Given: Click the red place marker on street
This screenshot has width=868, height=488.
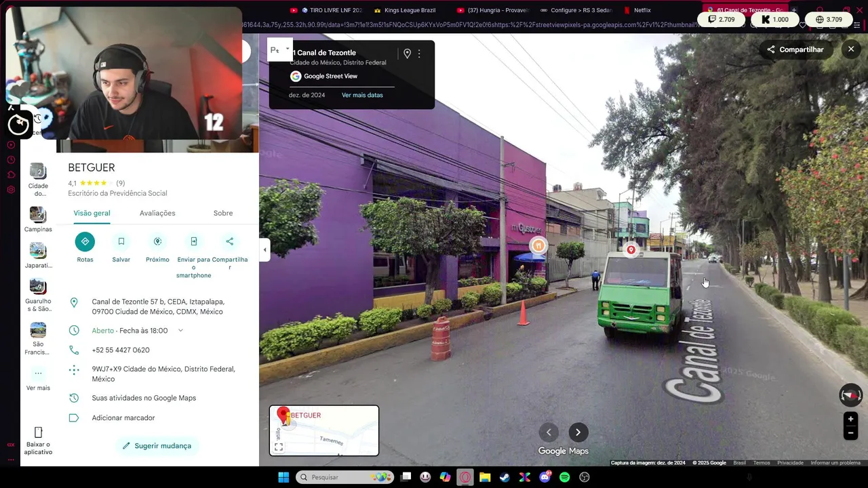Looking at the screenshot, I should pyautogui.click(x=631, y=250).
